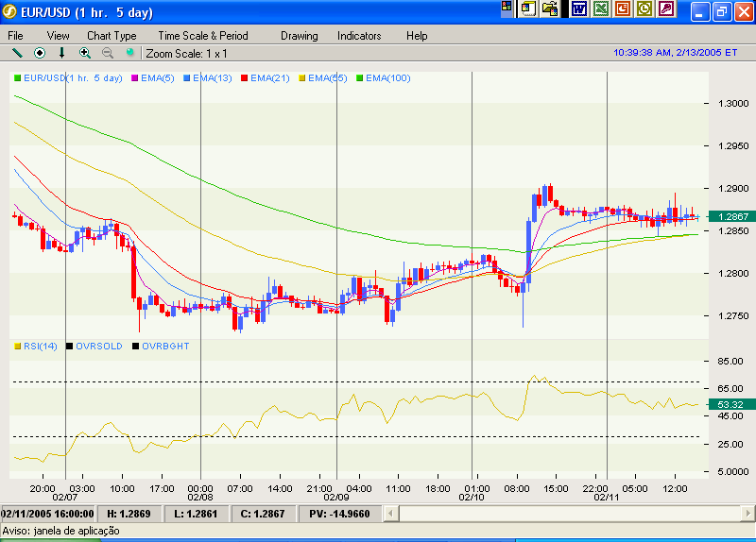
Task: Click the green globe toolbar icon
Action: pyautogui.click(x=130, y=53)
